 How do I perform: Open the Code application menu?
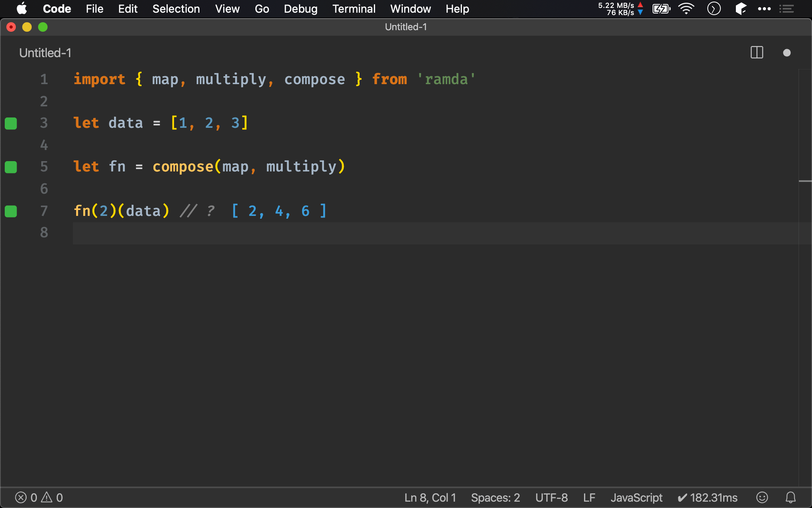[57, 9]
